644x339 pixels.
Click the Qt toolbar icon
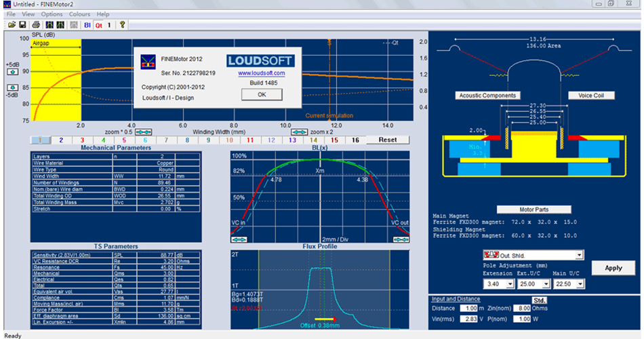[x=98, y=25]
